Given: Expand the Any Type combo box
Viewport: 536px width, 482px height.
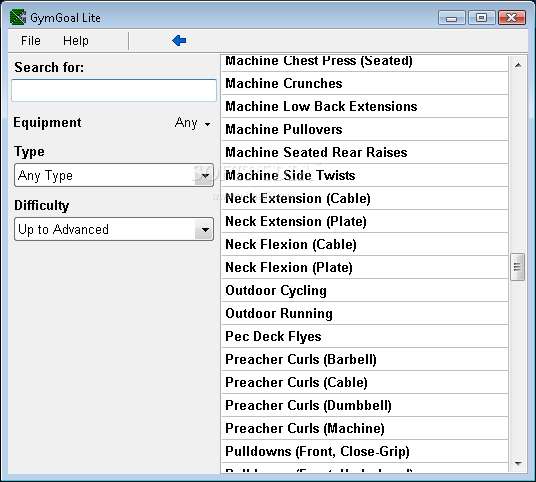Looking at the screenshot, I should (x=114, y=175).
